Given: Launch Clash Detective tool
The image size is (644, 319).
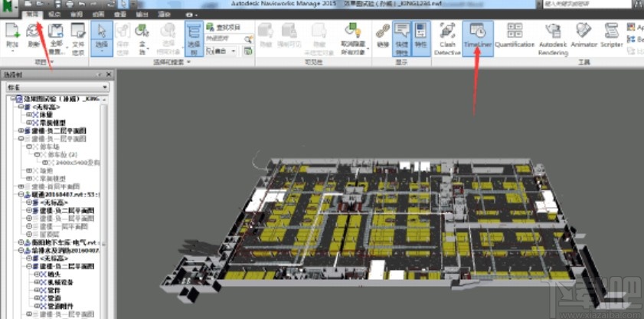Looking at the screenshot, I should 447,38.
